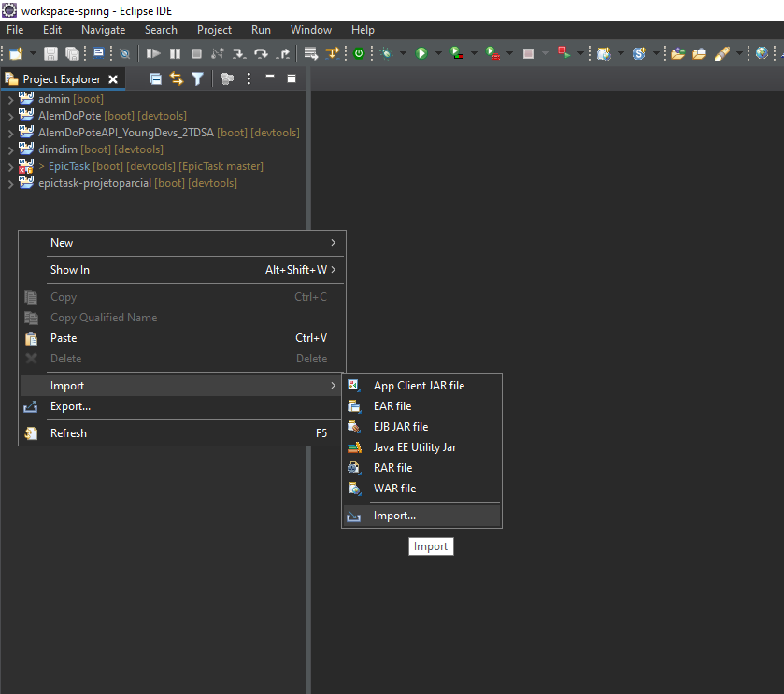Click the New Dynamic Web Project globe icon

tap(604, 53)
